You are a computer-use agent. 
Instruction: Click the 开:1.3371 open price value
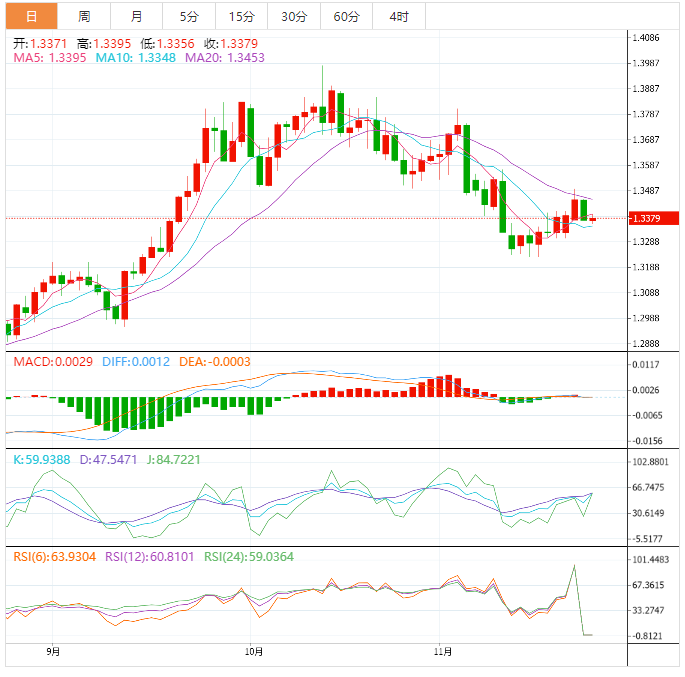[40, 44]
